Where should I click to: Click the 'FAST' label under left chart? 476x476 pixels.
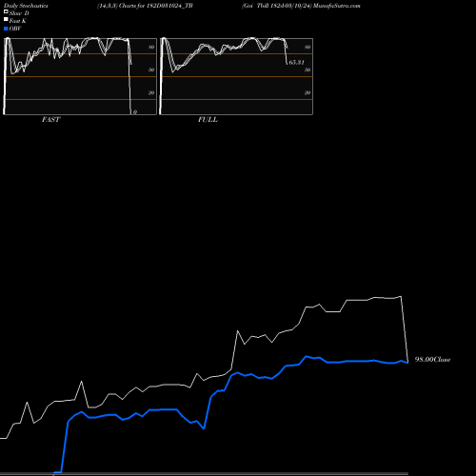pos(50,120)
